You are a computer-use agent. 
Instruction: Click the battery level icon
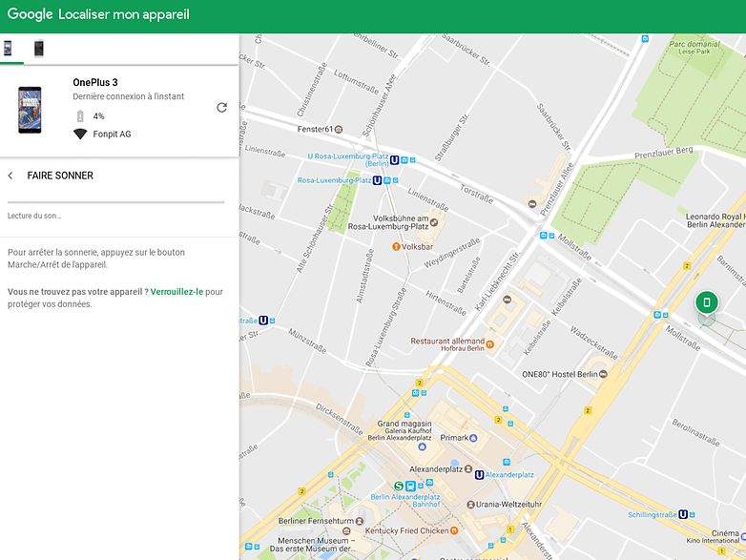point(80,116)
